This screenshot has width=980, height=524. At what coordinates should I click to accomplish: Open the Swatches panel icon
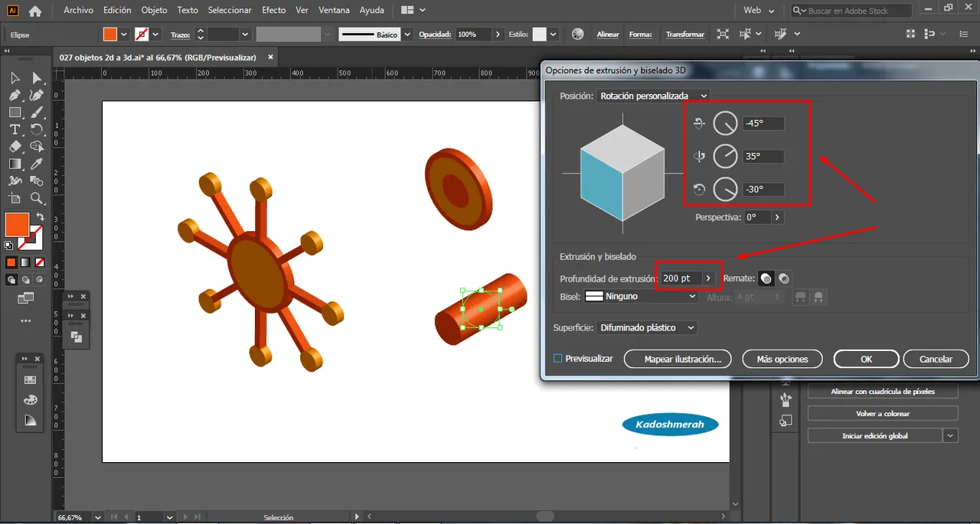pos(31,379)
